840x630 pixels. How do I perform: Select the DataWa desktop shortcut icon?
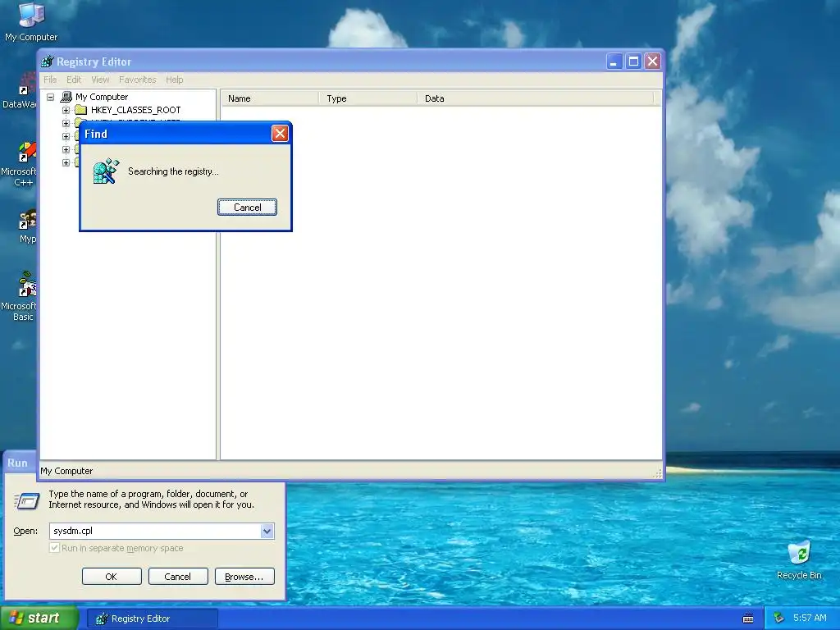point(21,90)
